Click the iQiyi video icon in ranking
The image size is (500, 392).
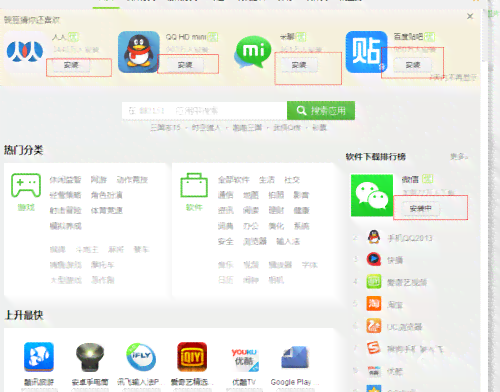(374, 282)
